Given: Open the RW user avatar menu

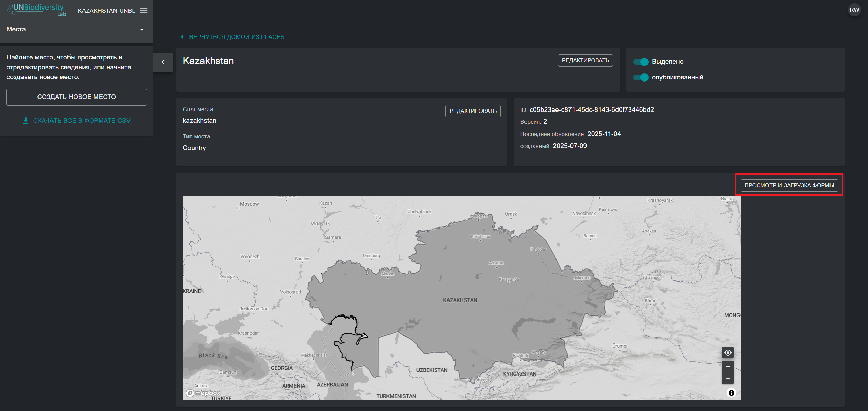Looking at the screenshot, I should pos(854,10).
